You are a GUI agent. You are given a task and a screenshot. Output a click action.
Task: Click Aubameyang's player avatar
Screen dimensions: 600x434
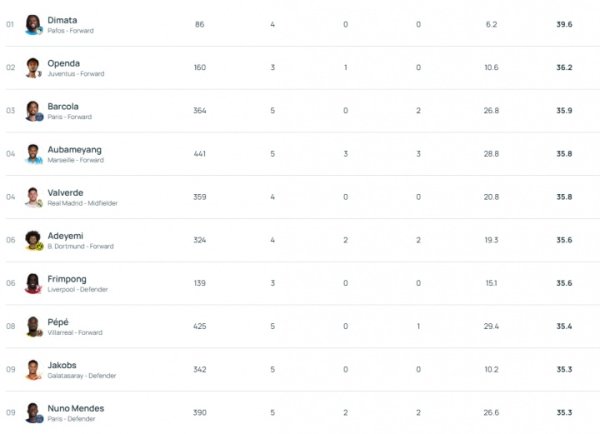33,154
